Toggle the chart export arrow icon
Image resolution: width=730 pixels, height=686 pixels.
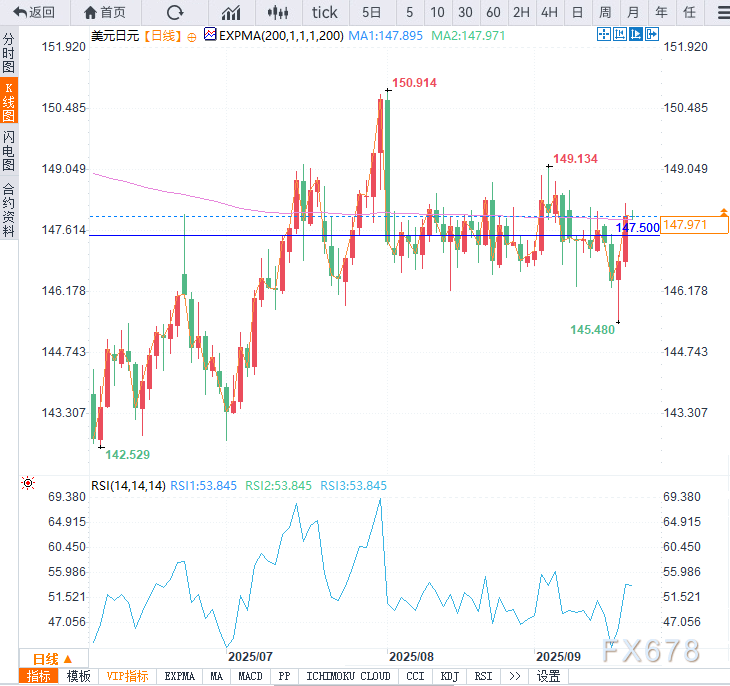651,34
